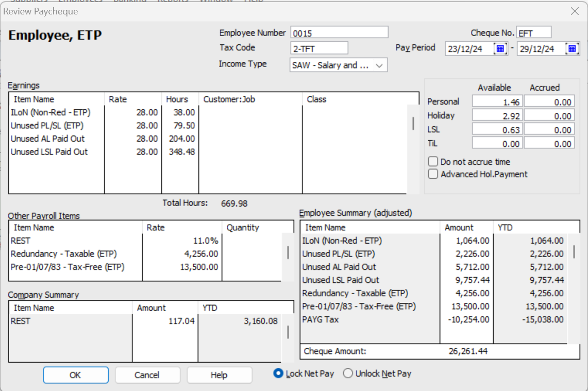
Task: Select the ILoN (Non-Red - ETP) earnings row
Action: (x=208, y=112)
